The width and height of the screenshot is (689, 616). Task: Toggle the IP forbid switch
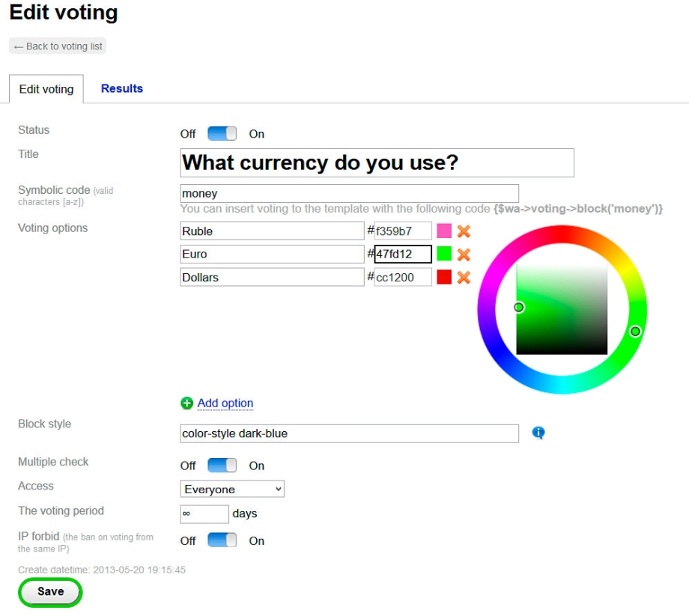pyautogui.click(x=222, y=540)
